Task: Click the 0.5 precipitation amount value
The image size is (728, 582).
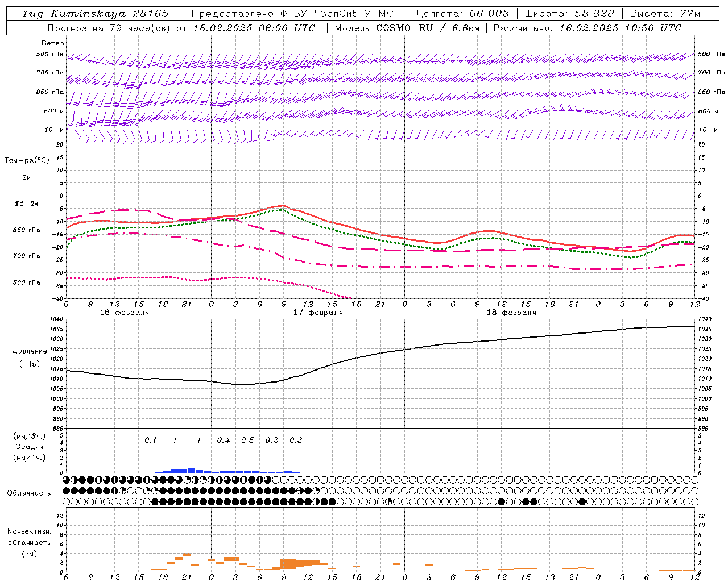Action: pos(247,440)
